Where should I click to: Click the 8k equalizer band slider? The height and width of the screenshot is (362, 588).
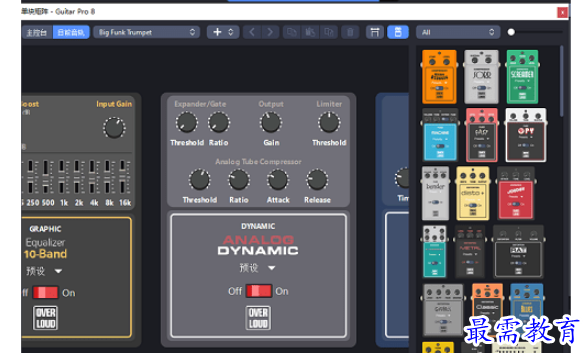tap(108, 177)
